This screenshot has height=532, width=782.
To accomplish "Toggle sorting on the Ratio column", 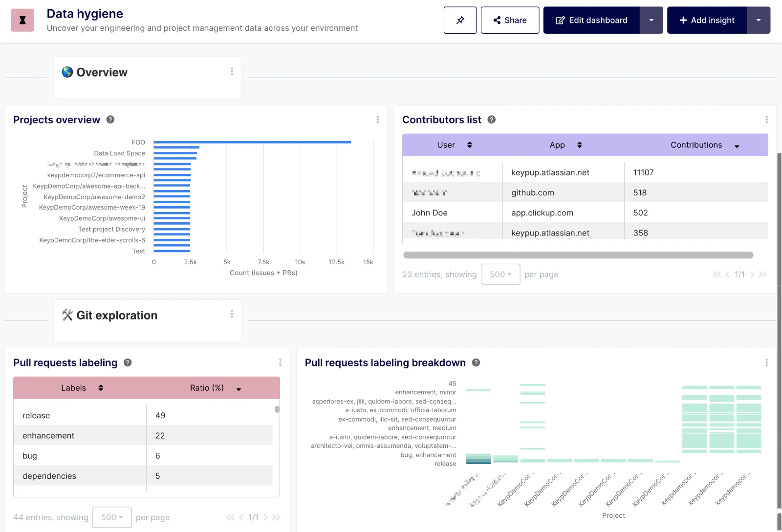I will [239, 389].
